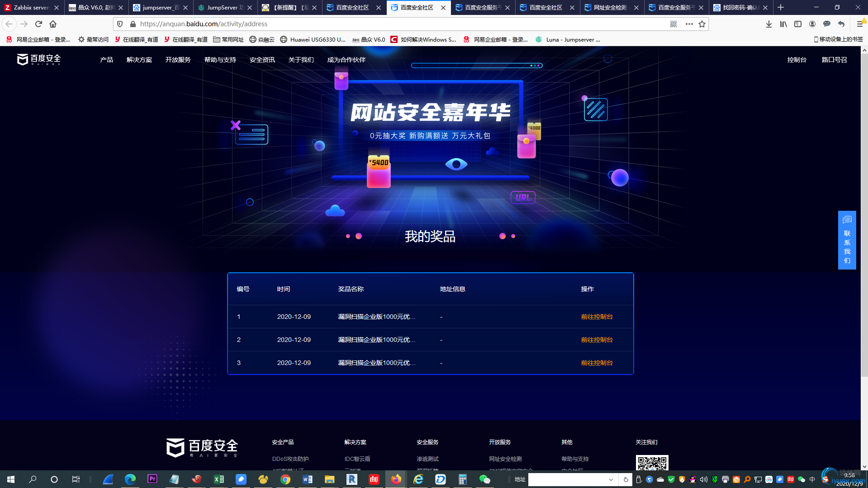The width and height of the screenshot is (868, 488).
Task: Open the 路口号召 account link
Action: pos(835,60)
